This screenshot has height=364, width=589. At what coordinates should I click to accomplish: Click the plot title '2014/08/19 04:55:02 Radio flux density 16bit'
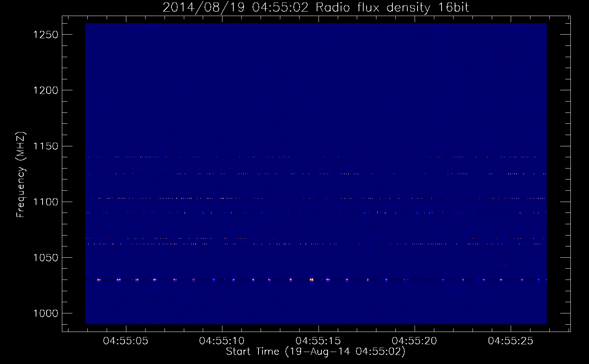[x=316, y=7]
